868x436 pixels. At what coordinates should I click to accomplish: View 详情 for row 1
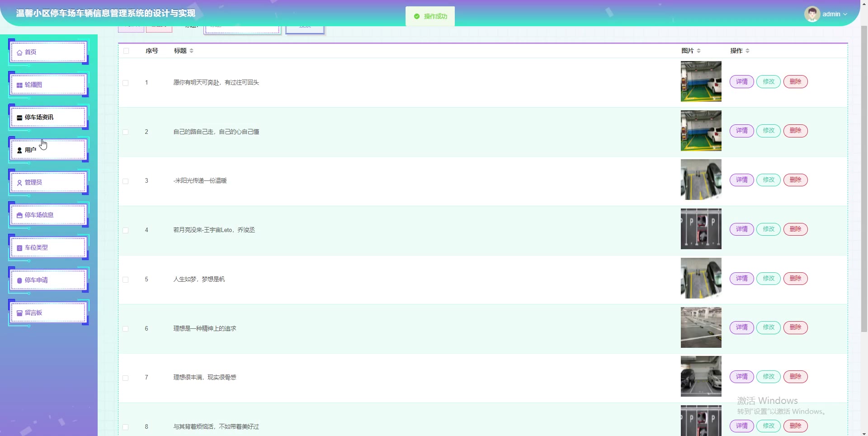[742, 82]
